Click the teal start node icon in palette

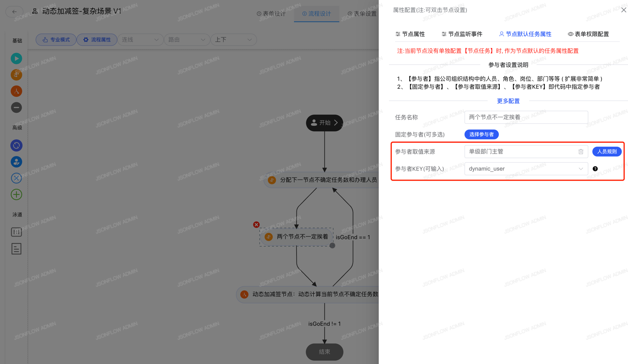16,58
